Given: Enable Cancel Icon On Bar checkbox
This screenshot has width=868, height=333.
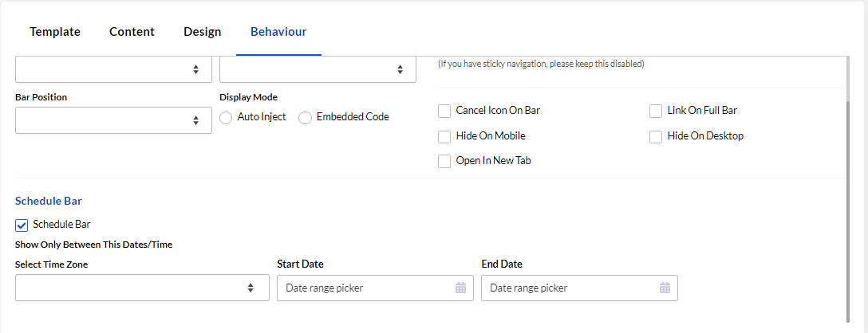Looking at the screenshot, I should (x=444, y=111).
